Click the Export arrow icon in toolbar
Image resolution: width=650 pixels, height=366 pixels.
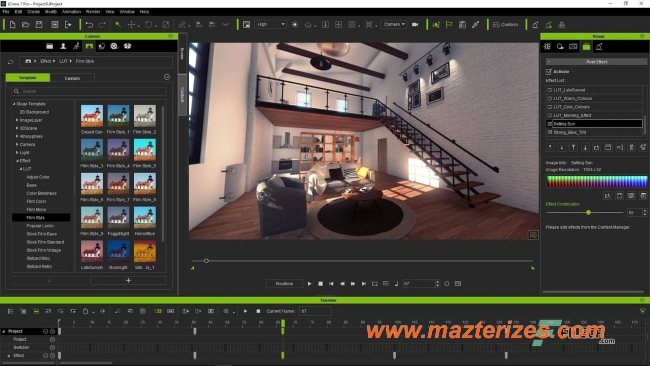pyautogui.click(x=68, y=25)
